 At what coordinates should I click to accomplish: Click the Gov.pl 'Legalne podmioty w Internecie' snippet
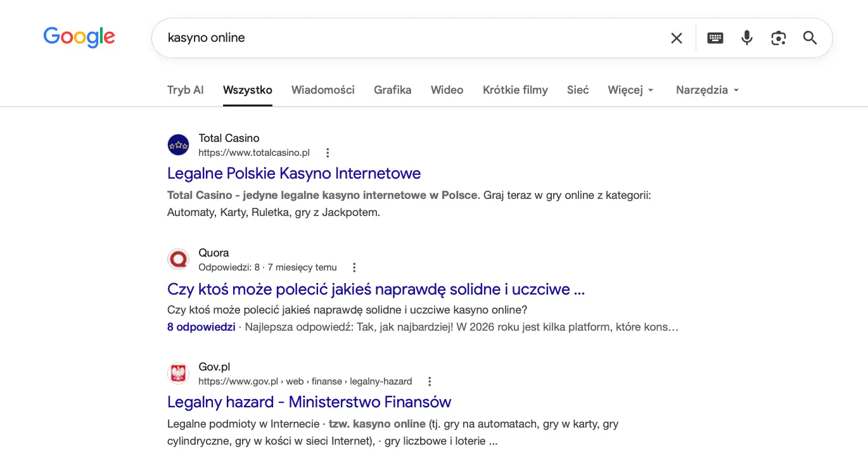pos(393,432)
